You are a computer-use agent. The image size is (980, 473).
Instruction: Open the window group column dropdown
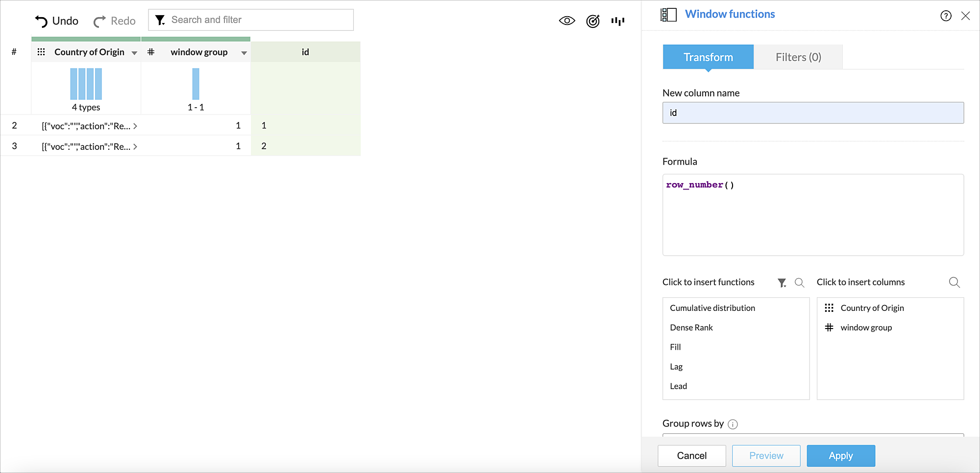[244, 52]
